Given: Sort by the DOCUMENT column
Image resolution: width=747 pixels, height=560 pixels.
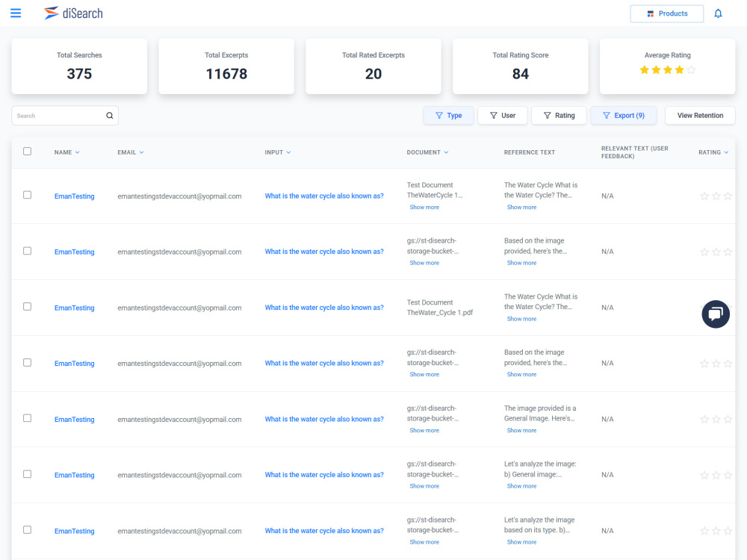Looking at the screenshot, I should click(x=427, y=152).
